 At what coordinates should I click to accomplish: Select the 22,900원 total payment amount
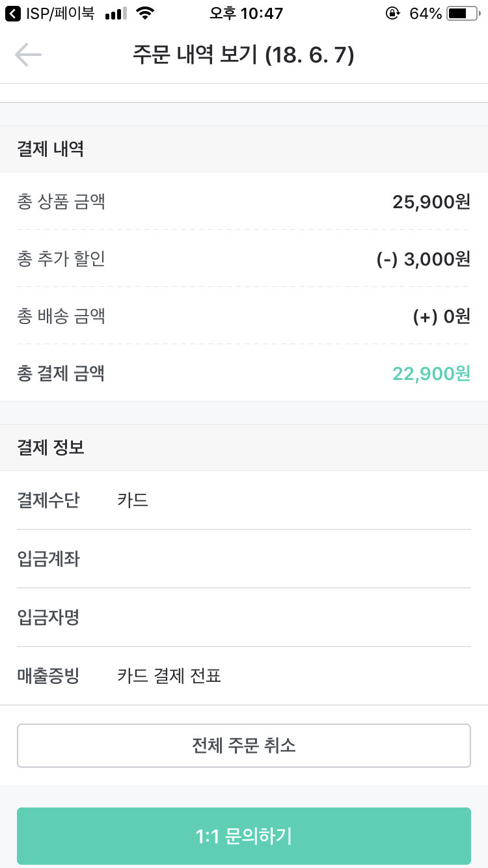(431, 373)
